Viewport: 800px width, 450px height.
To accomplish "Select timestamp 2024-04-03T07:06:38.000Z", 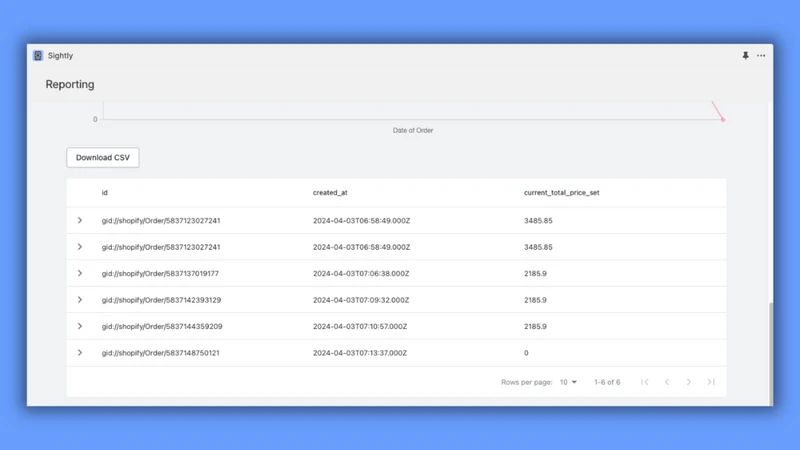I will click(x=361, y=273).
